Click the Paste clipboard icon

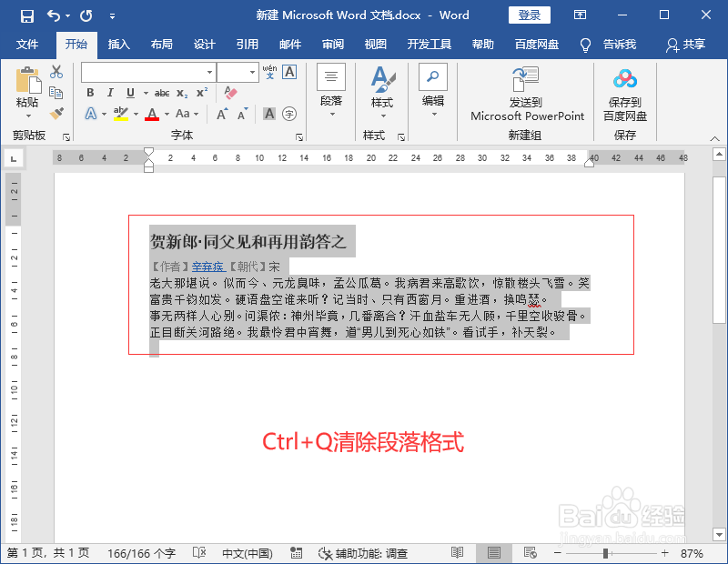coord(28,80)
